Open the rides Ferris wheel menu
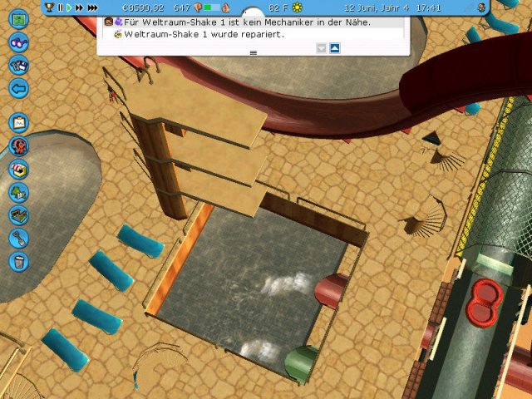 pos(18,146)
